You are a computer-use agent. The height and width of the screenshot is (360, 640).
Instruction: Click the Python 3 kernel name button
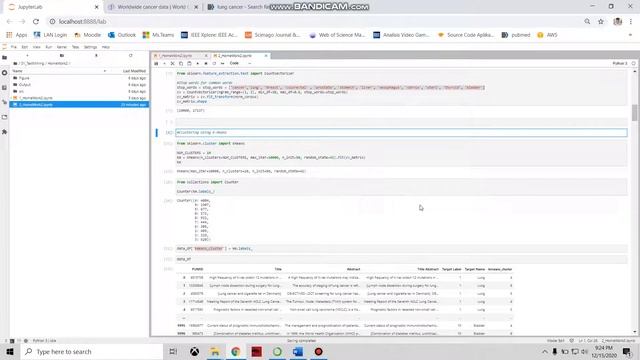point(620,63)
